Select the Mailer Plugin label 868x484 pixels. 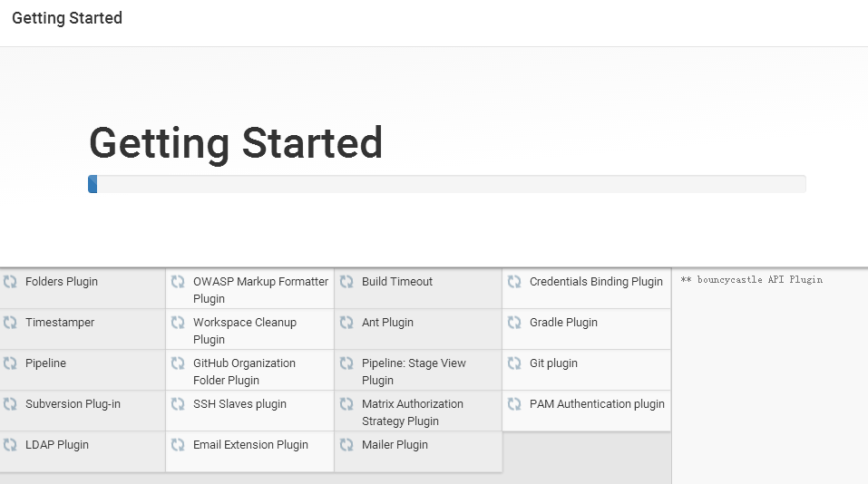(x=395, y=445)
